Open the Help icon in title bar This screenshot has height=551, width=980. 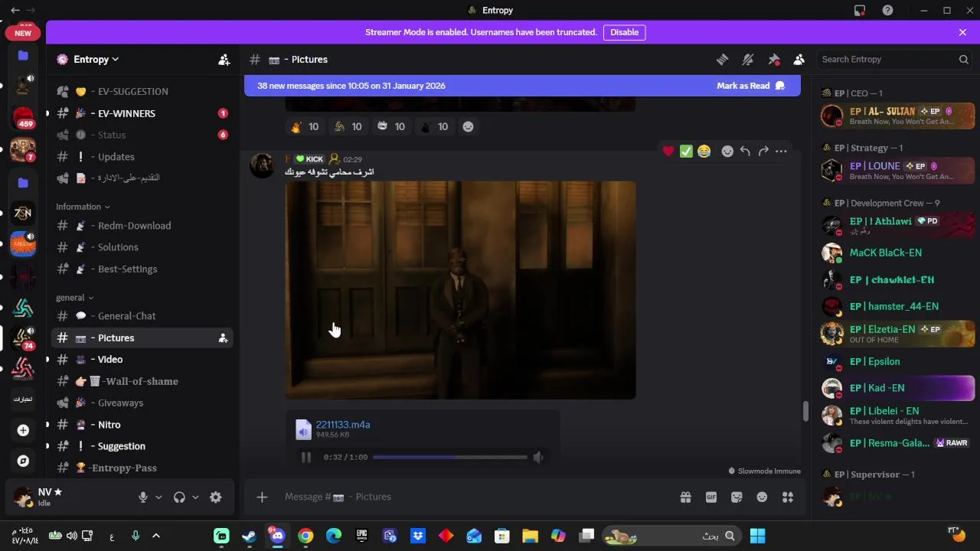(887, 10)
